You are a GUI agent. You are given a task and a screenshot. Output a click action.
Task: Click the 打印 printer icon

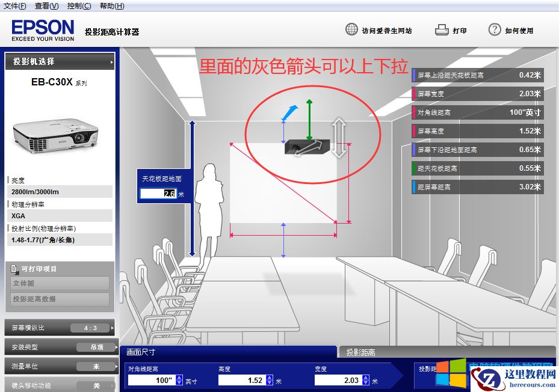click(441, 28)
